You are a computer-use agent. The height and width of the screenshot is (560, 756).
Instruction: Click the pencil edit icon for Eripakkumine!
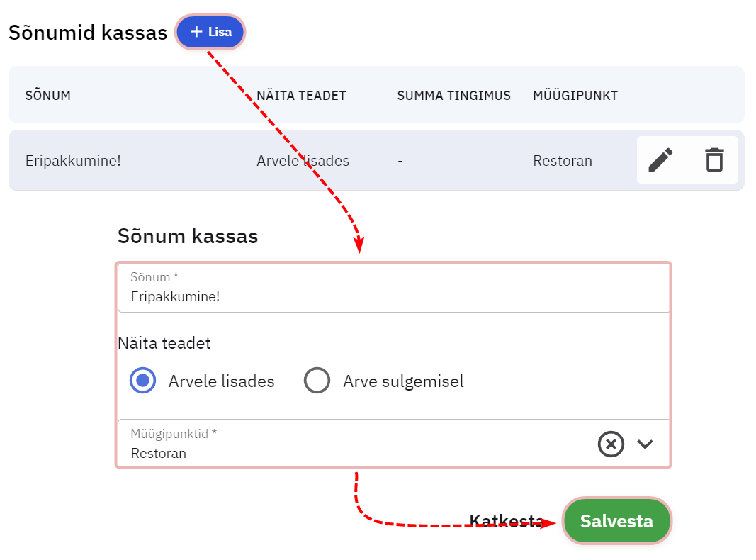(660, 160)
